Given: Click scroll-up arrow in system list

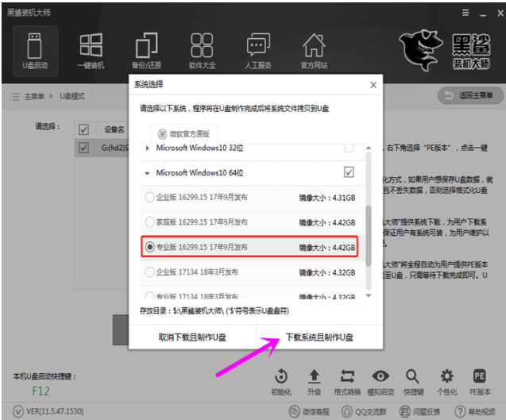Looking at the screenshot, I should 369,148.
